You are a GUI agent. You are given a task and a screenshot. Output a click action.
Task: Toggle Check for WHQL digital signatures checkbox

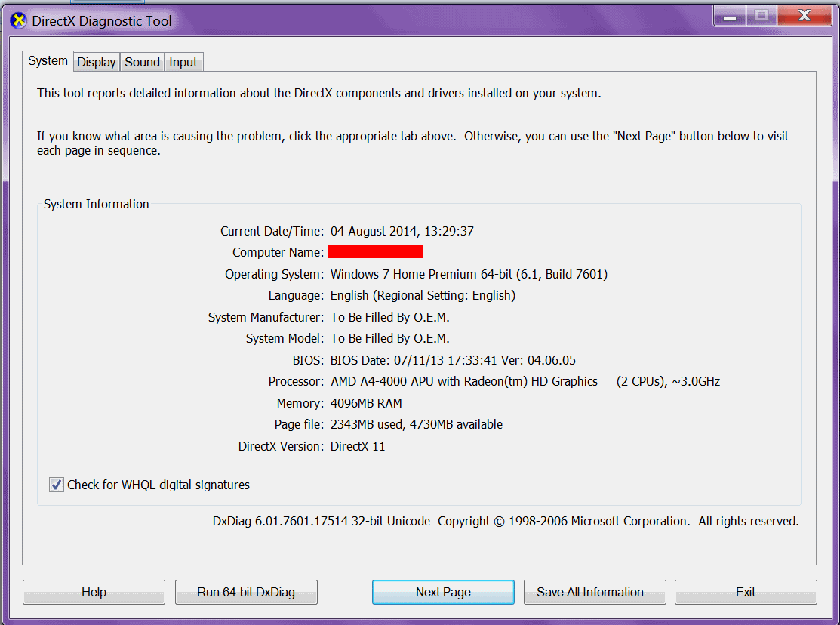57,485
